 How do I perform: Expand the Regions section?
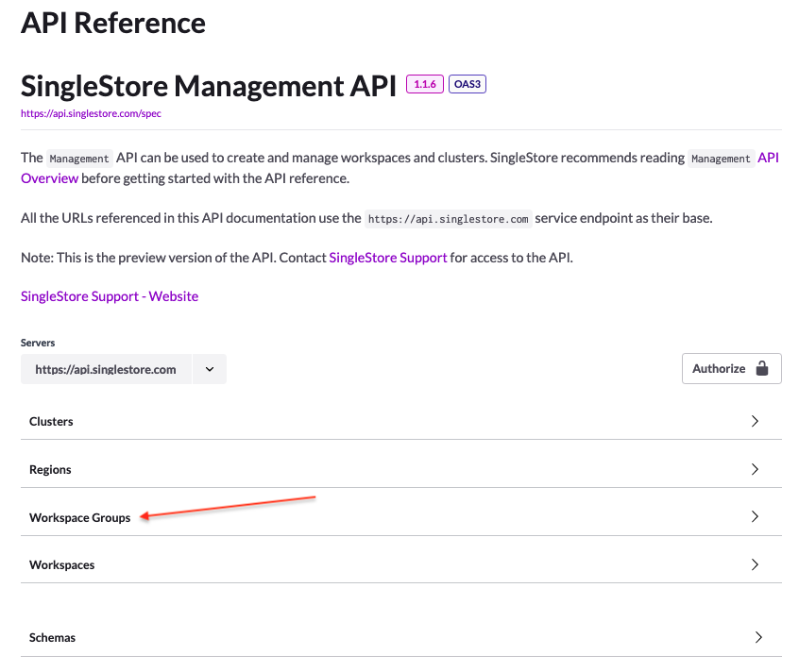401,469
